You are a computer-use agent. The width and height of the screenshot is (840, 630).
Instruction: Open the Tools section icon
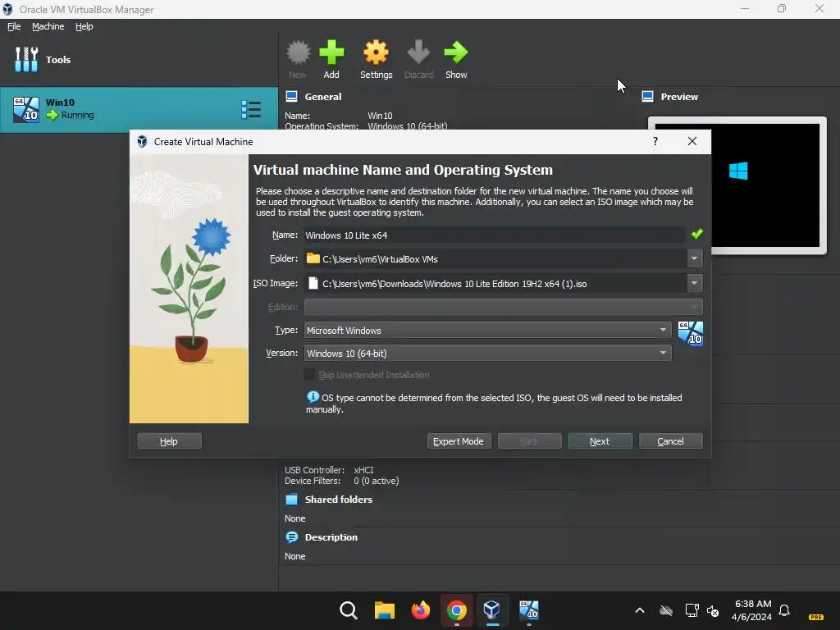pos(26,59)
